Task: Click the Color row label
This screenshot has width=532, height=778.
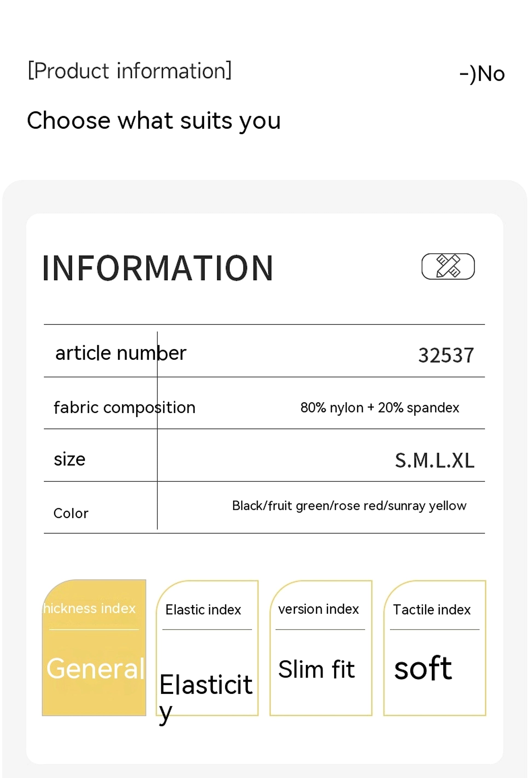Action: tap(71, 513)
